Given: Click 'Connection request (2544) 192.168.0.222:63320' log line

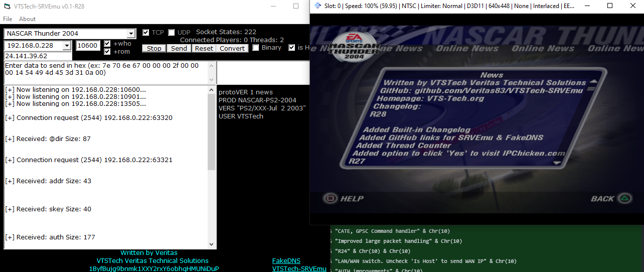Looking at the screenshot, I should click(x=89, y=117).
